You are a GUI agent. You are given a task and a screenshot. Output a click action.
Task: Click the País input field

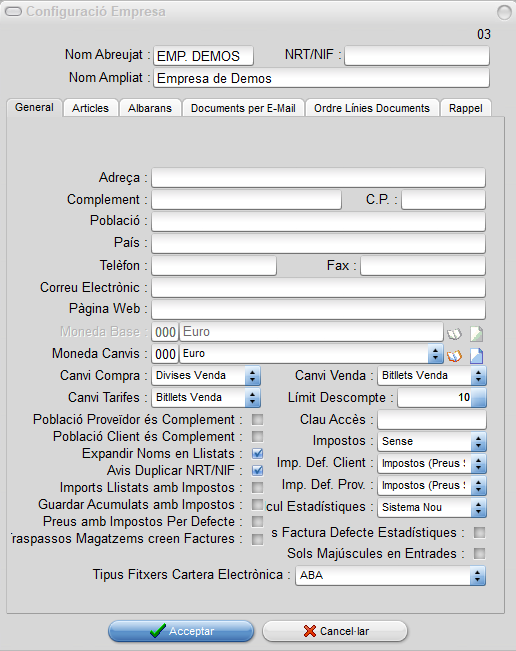[x=318, y=244]
